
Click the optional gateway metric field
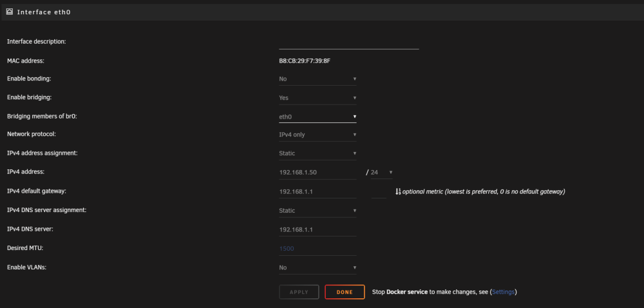click(379, 191)
